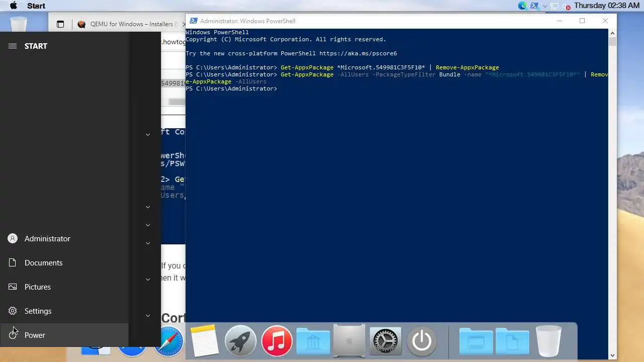
Task: Click the browser tab actions icon
Action: point(60,24)
